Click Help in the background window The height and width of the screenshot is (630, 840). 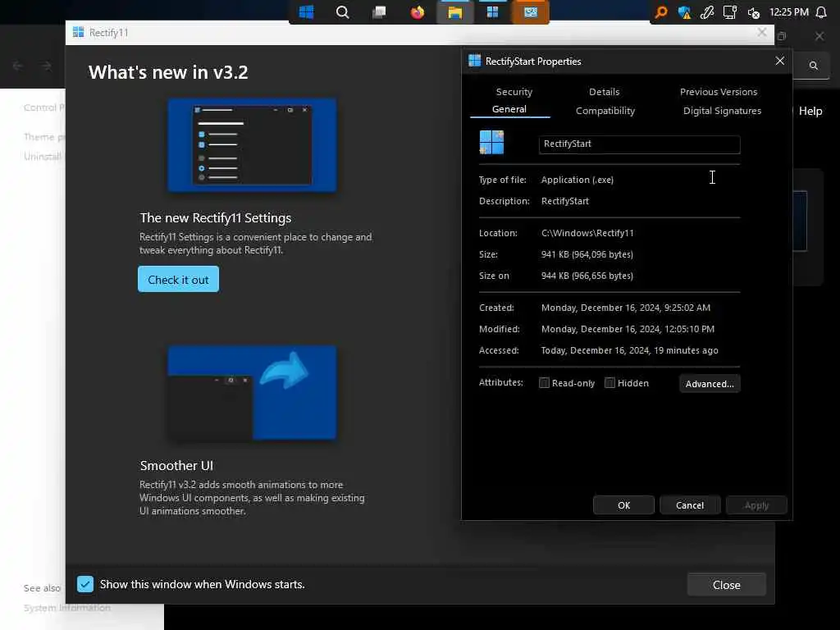[810, 111]
